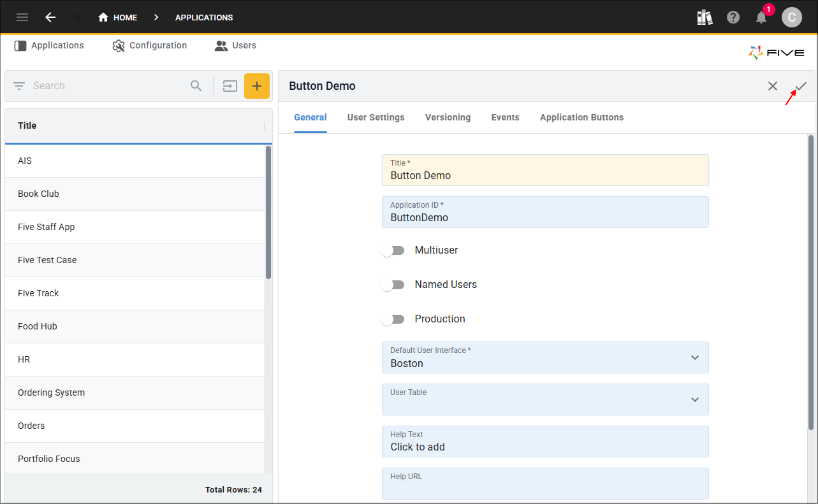Save with the checkmark icon
818x504 pixels.
(801, 86)
